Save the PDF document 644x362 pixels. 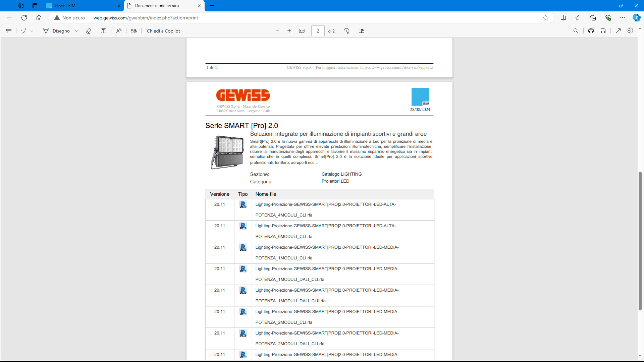tap(603, 31)
